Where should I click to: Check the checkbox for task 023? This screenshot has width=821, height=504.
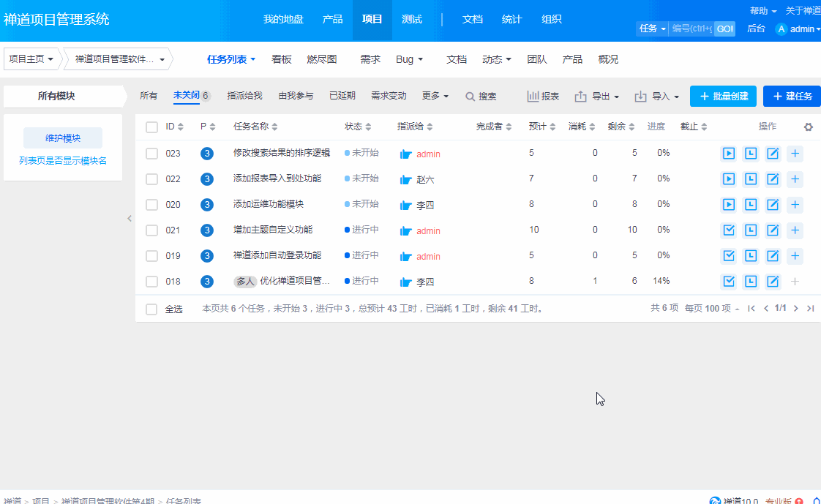tap(151, 154)
